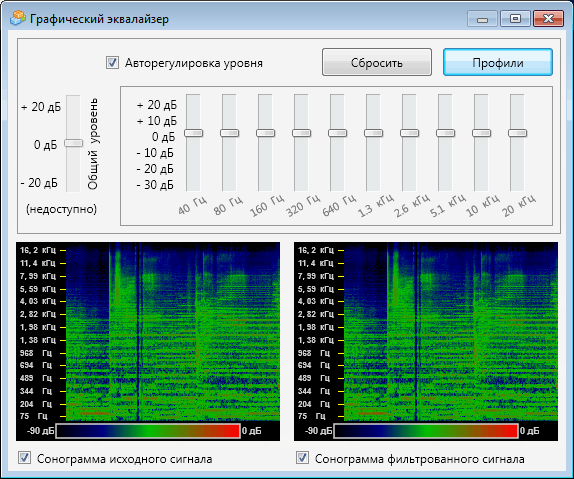Click the 80 Гц band slider handle

coord(230,133)
